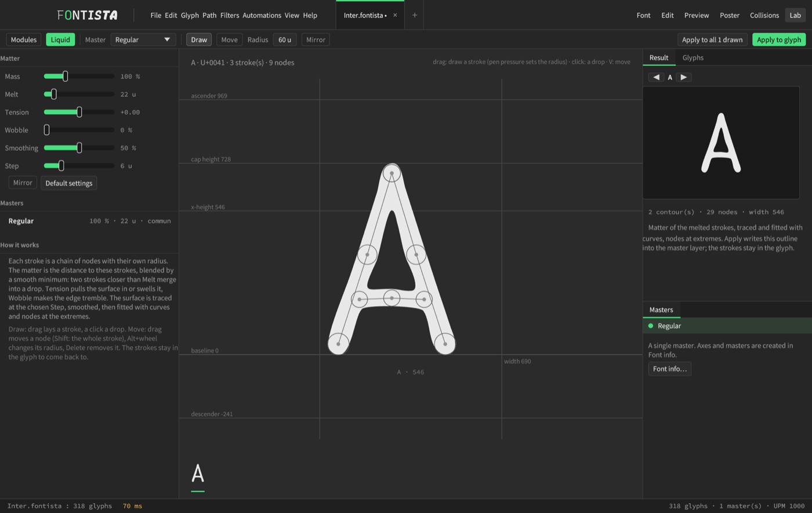Click Apply to glyph button
The width and height of the screenshot is (812, 513).
click(x=779, y=39)
